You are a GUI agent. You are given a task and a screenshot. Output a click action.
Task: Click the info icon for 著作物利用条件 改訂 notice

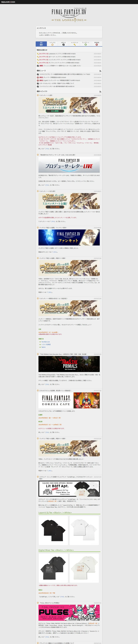(x=38, y=87)
